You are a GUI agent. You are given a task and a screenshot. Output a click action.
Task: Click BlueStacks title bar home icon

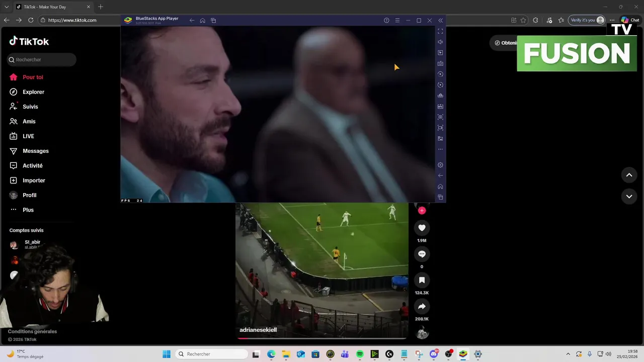point(202,21)
